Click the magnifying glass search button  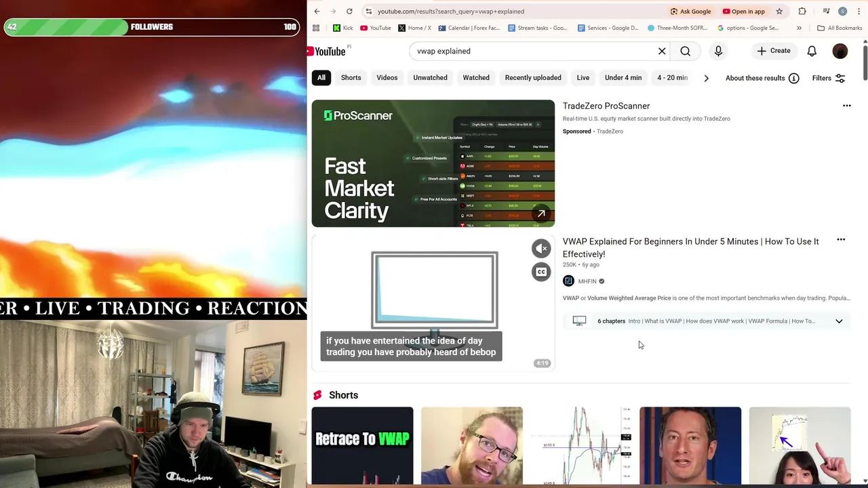[x=686, y=51]
